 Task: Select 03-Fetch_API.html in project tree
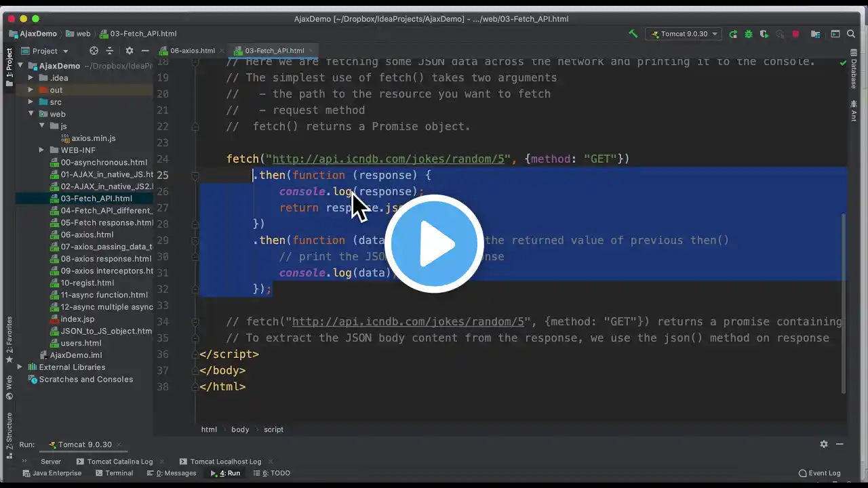click(x=91, y=199)
